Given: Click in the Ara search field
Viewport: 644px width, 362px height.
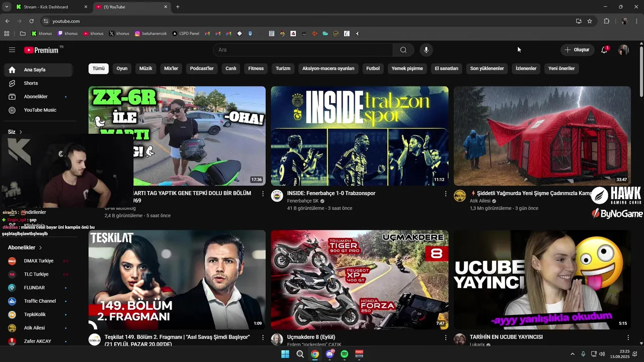Looking at the screenshot, I should (x=303, y=50).
